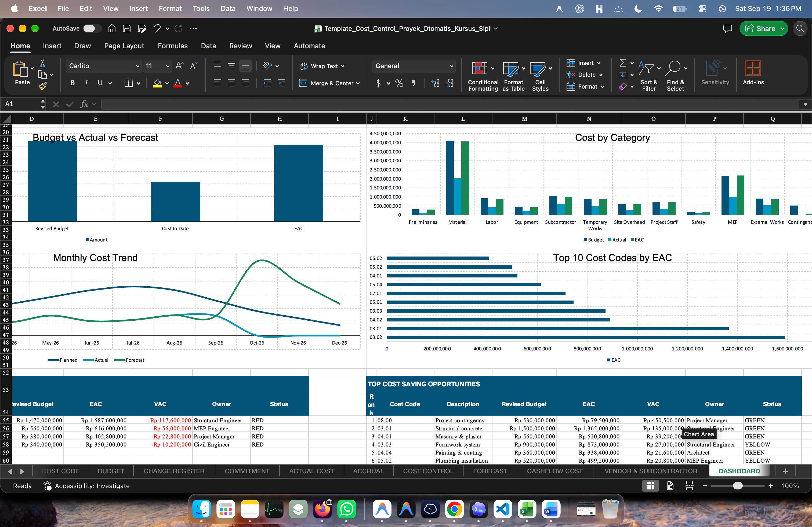Open the Tools menu in menu bar
Screen dimensions: 812x527
201,9
